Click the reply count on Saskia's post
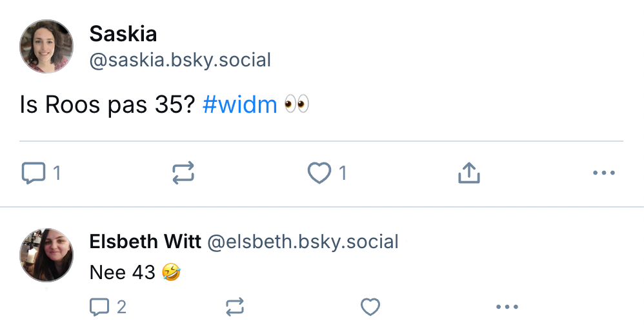 pyautogui.click(x=57, y=173)
